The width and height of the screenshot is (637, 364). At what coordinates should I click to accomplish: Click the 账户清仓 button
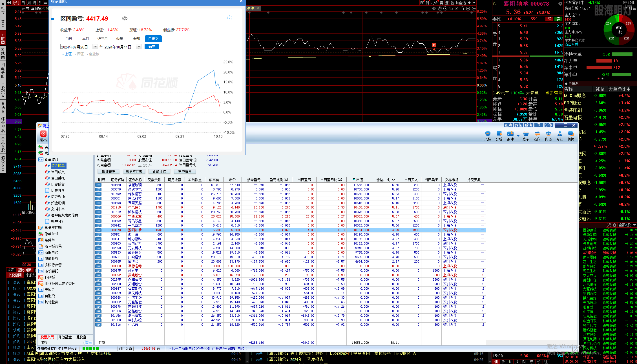185,172
